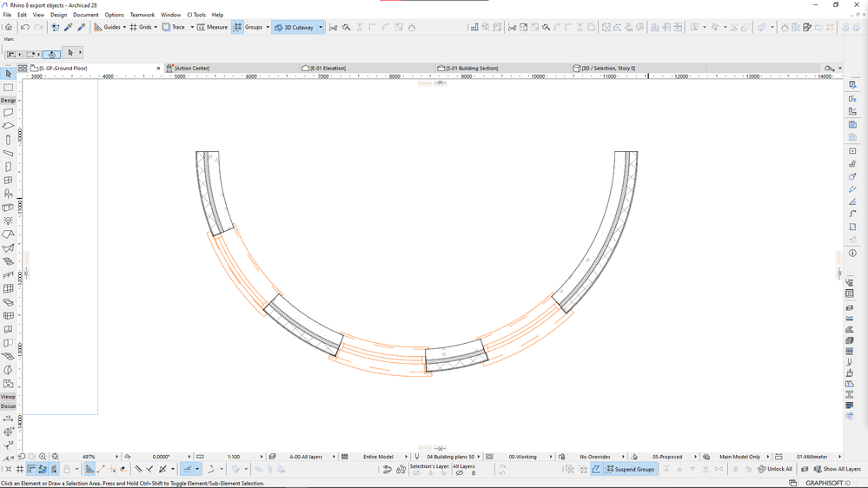868x488 pixels.
Task: Select the Beam tool in the toolbox
Action: click(9, 154)
